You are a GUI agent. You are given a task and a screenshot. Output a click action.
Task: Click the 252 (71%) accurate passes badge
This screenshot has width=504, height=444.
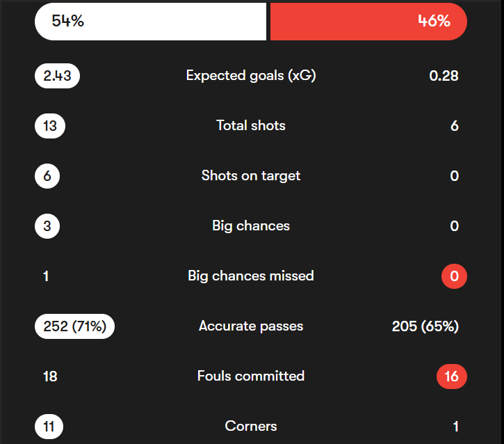[74, 326]
